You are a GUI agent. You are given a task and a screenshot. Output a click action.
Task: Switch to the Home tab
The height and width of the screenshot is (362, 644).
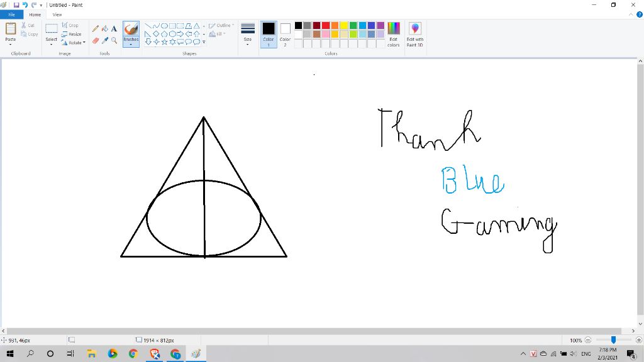[x=35, y=14]
